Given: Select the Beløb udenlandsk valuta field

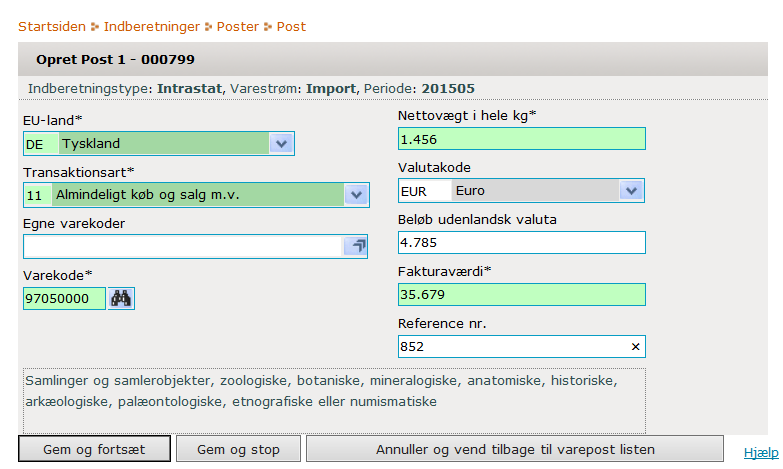Looking at the screenshot, I should coord(521,242).
